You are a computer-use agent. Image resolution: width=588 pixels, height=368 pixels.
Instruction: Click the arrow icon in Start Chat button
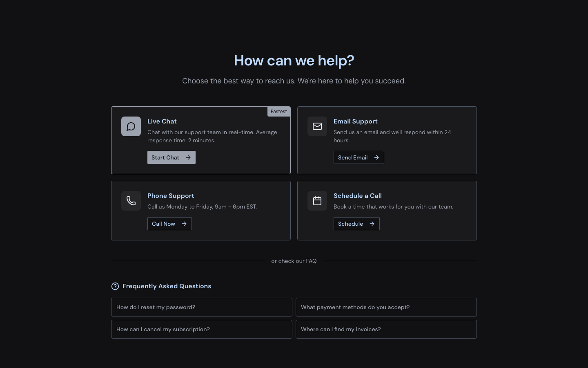coord(188,157)
